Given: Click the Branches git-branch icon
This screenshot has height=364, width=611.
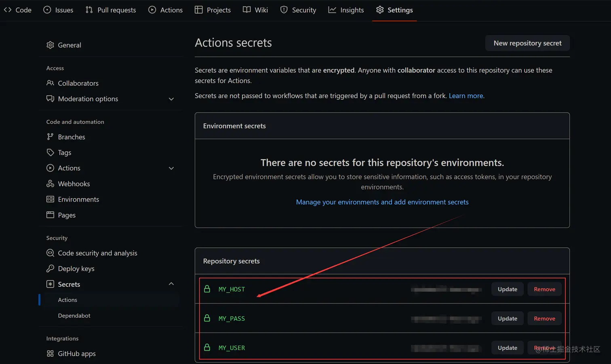Looking at the screenshot, I should [50, 137].
